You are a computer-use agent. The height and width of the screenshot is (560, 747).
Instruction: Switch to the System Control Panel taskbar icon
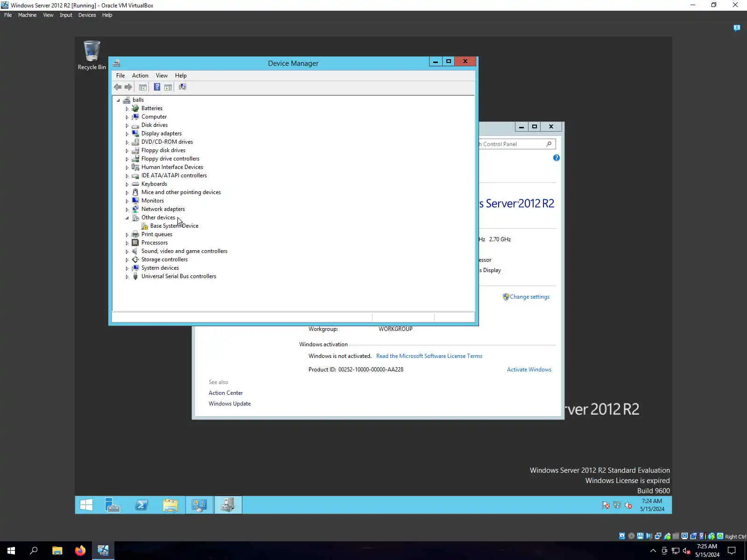199,505
